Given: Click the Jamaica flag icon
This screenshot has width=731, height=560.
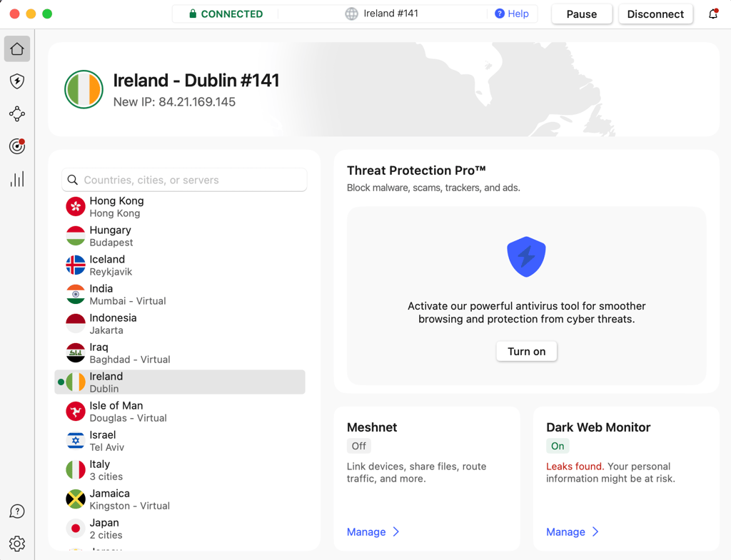Looking at the screenshot, I should point(76,499).
